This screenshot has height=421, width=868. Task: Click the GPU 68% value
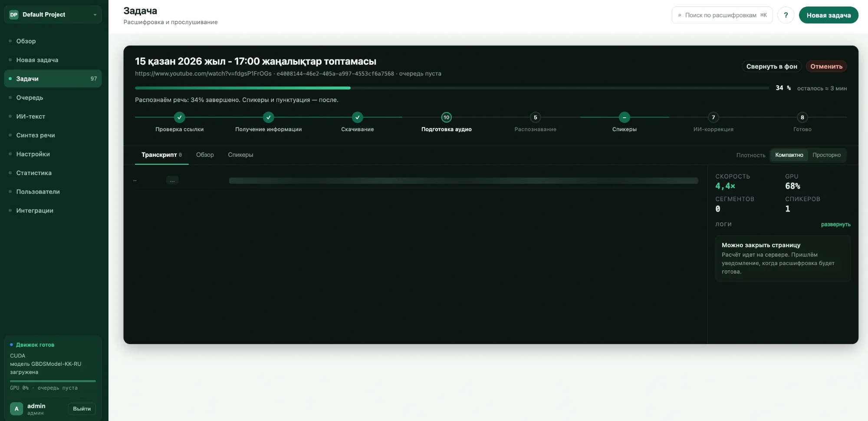[792, 186]
